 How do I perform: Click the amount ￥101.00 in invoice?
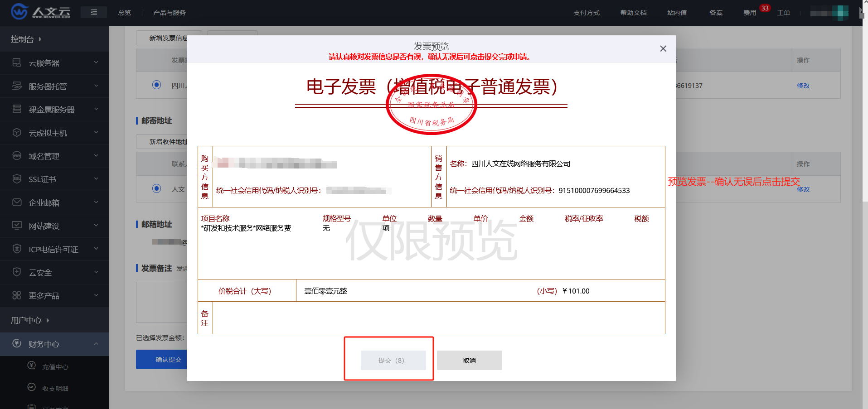point(576,291)
